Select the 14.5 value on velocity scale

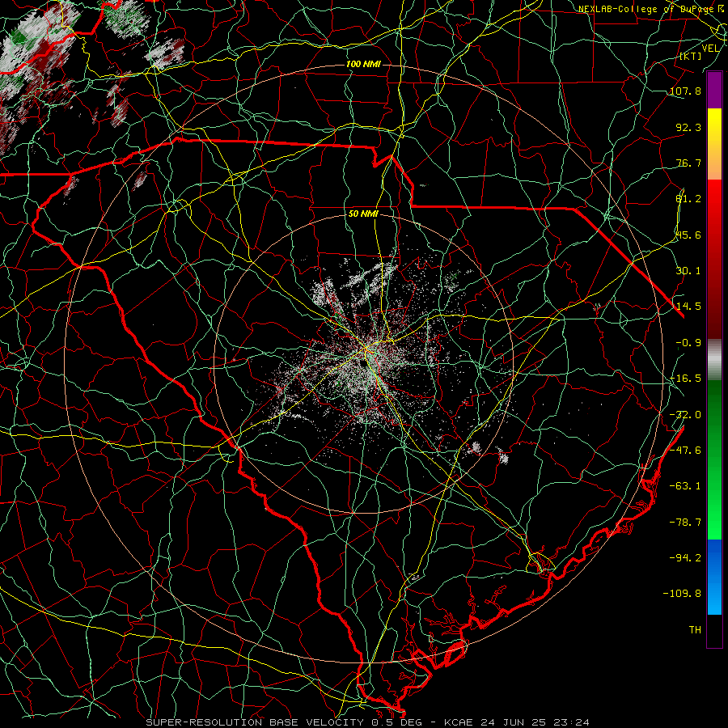coord(688,307)
